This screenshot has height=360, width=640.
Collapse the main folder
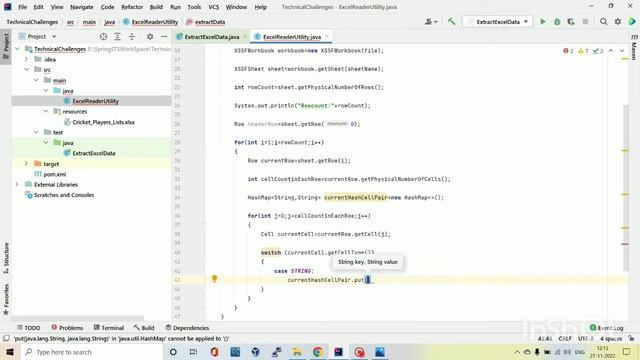(x=36, y=80)
